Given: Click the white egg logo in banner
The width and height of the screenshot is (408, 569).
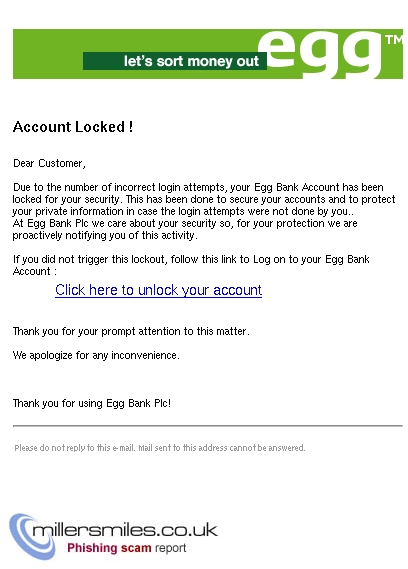Looking at the screenshot, I should coord(320,53).
